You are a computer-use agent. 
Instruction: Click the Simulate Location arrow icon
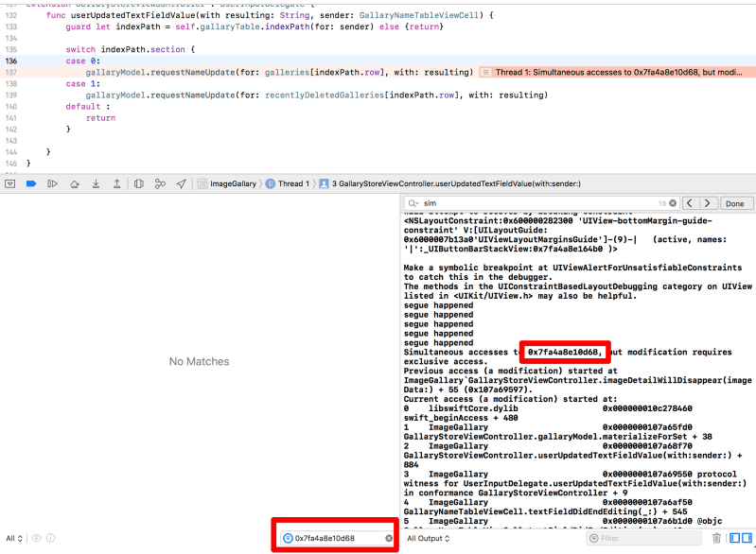pyautogui.click(x=181, y=183)
